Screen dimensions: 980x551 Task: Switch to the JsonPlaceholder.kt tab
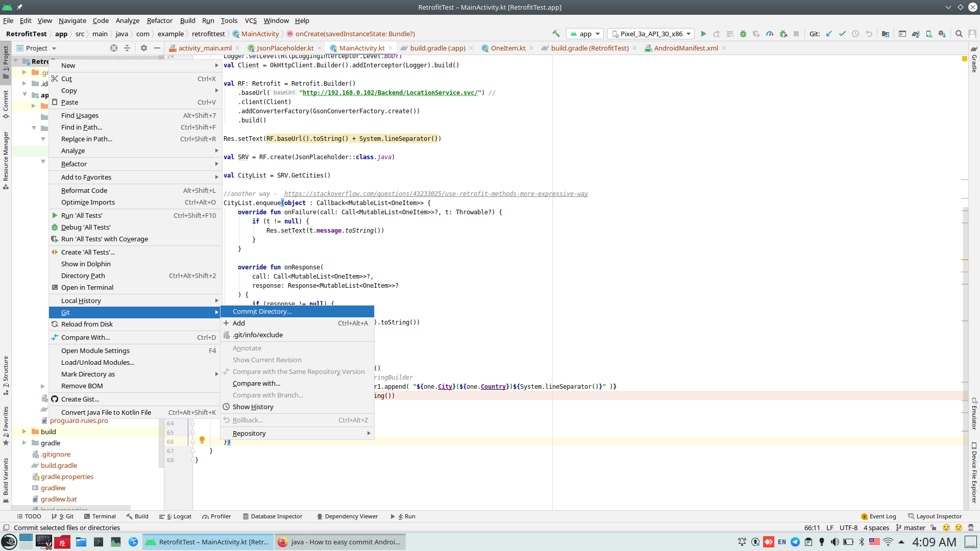[285, 48]
